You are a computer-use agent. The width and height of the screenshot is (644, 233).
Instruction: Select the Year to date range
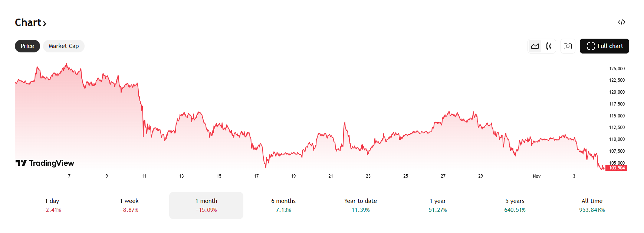[360, 205]
